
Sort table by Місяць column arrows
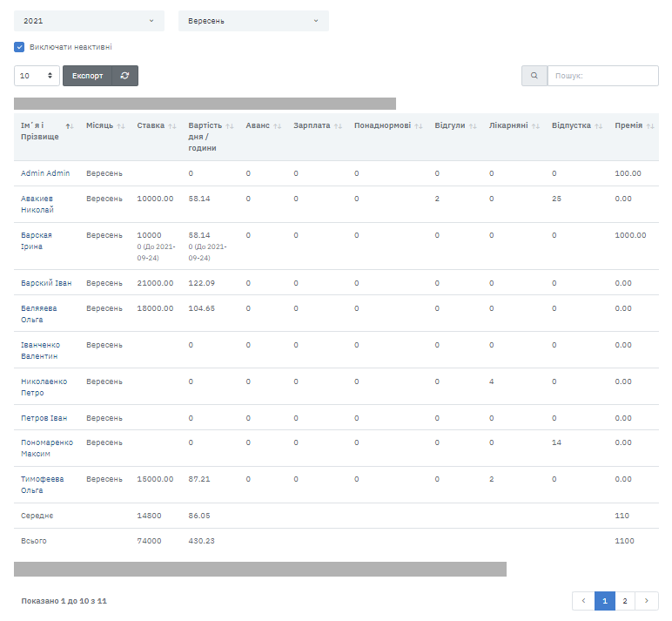(x=121, y=126)
